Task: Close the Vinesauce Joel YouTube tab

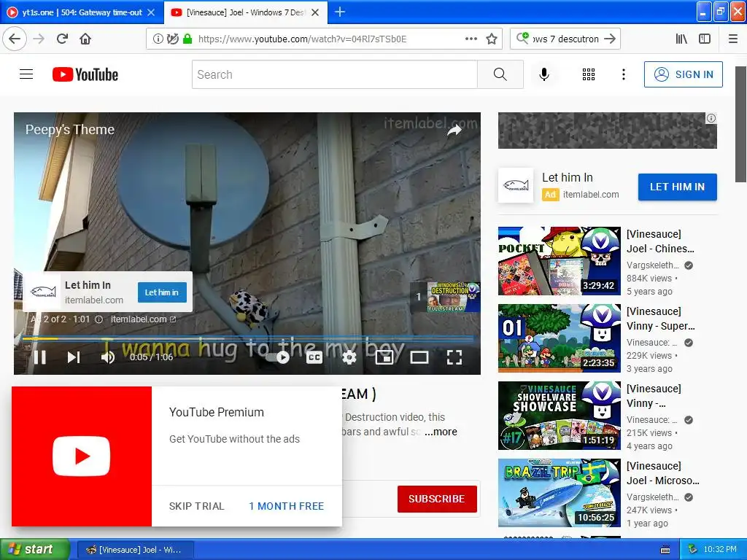Action: [x=315, y=12]
